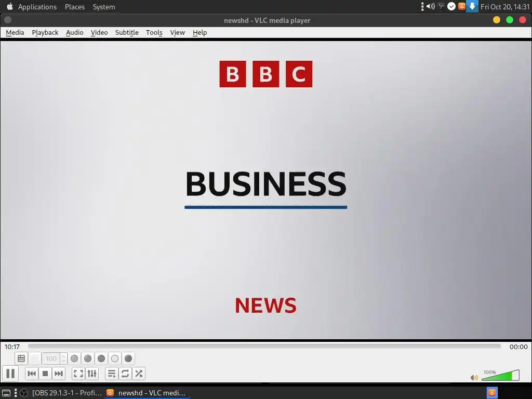Open the window menu circle in title bar
This screenshot has height=399, width=532.
click(8, 20)
